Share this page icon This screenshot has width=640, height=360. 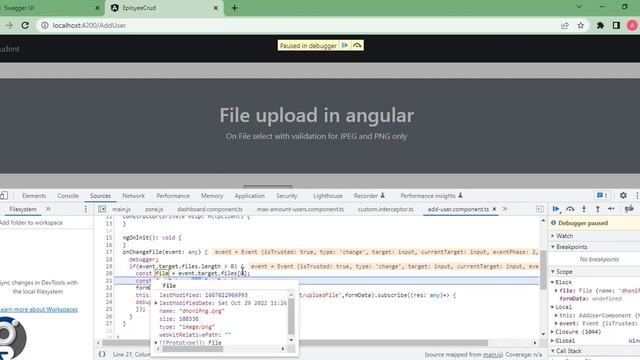[565, 25]
